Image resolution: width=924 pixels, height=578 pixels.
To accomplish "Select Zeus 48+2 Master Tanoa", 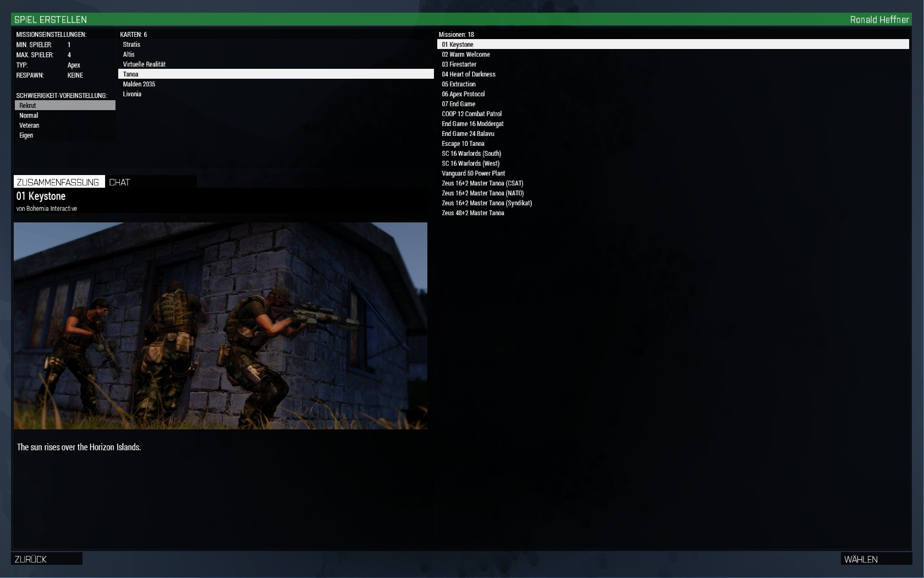I will point(673,213).
